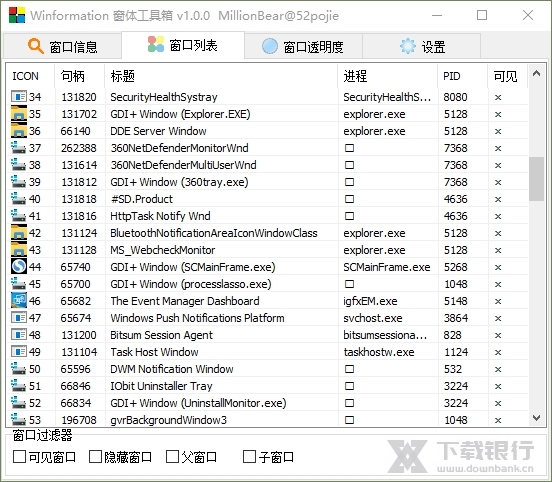Open the 窗口透明度 tab
The width and height of the screenshot is (552, 482).
[x=303, y=46]
